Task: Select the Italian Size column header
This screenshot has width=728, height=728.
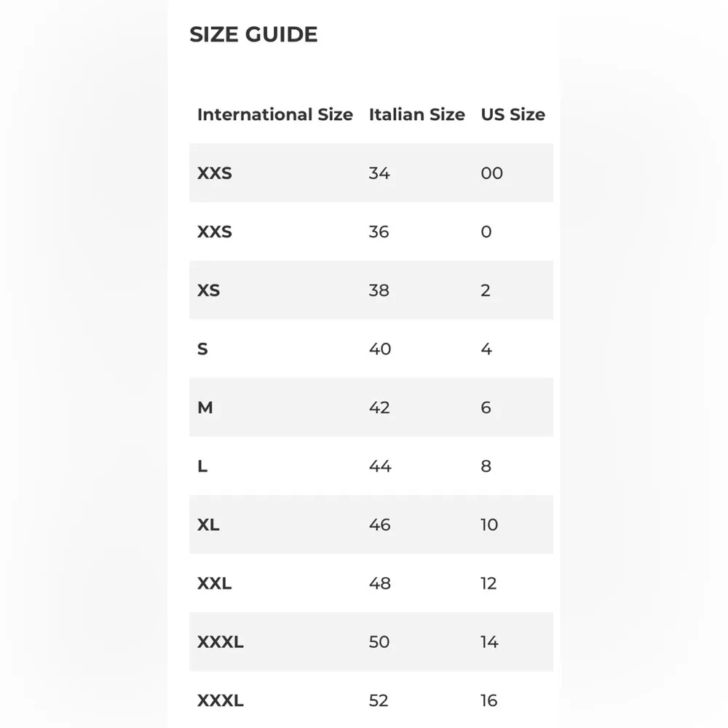Action: (416, 114)
